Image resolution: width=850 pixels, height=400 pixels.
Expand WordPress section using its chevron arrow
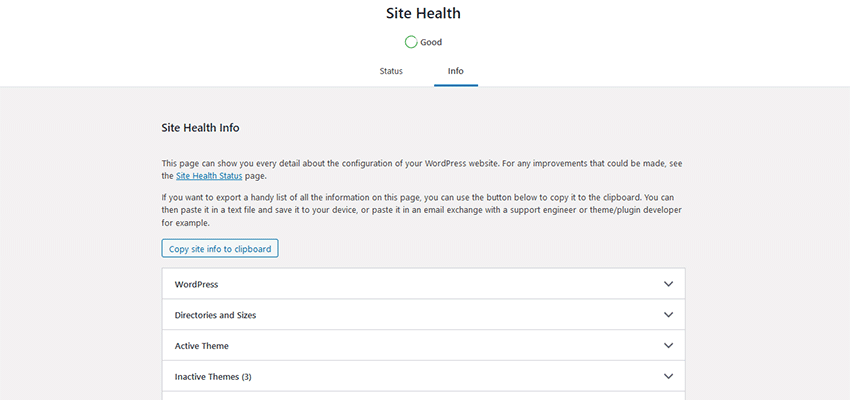(x=668, y=284)
